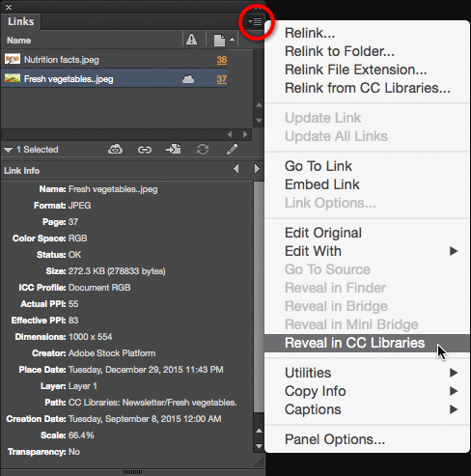Select the Links tab

[x=21, y=21]
